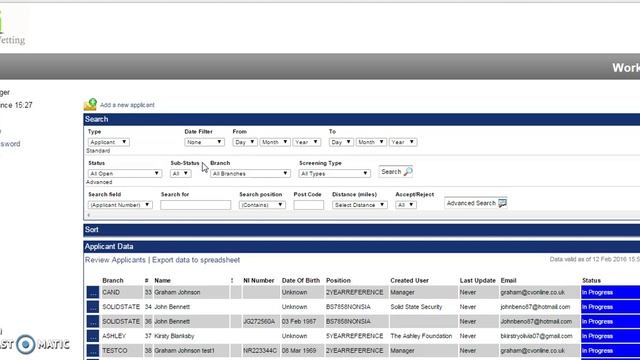Open row menu button for John Bennett 34
The width and height of the screenshot is (640, 360).
coord(93,307)
